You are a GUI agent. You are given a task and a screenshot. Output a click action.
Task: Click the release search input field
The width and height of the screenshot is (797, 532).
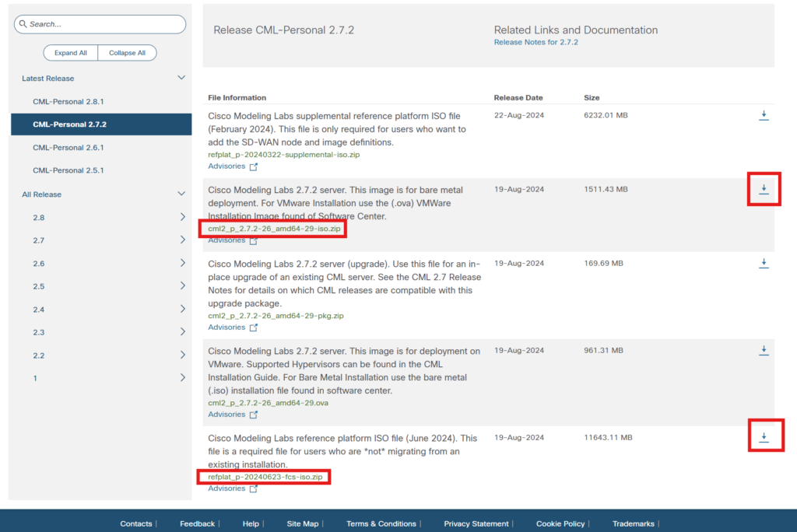100,24
